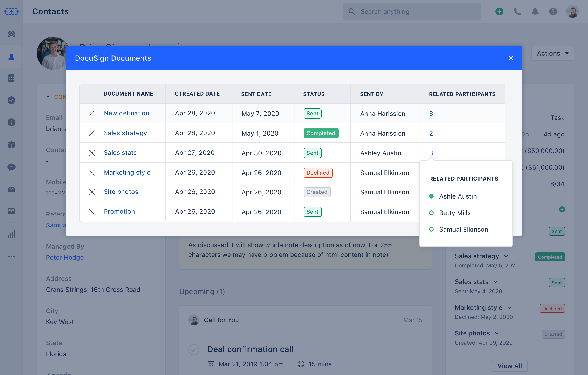Expand Sales strategy chevron in side panel
The image size is (588, 375).
506,256
